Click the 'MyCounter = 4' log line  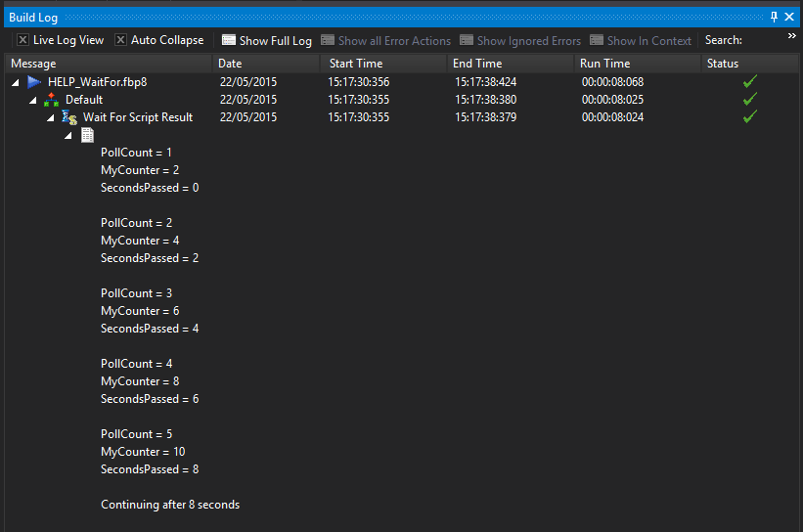(x=140, y=241)
